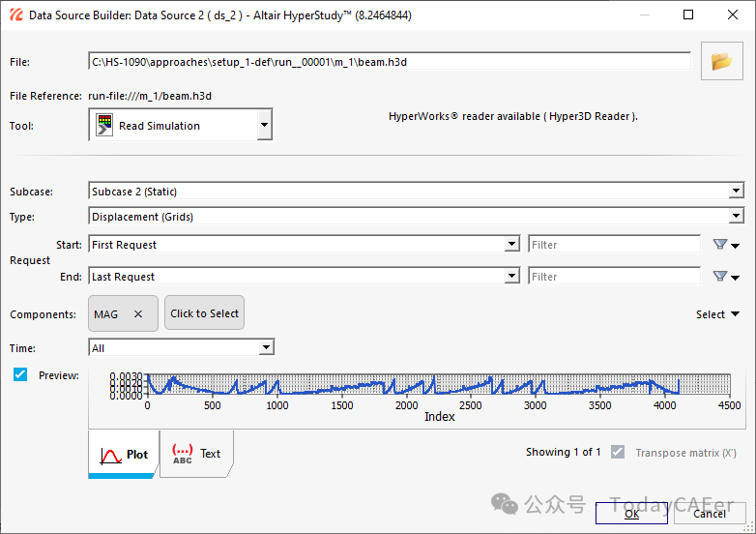756x534 pixels.
Task: Click the Altair HyperStudy logo icon
Action: (15, 15)
